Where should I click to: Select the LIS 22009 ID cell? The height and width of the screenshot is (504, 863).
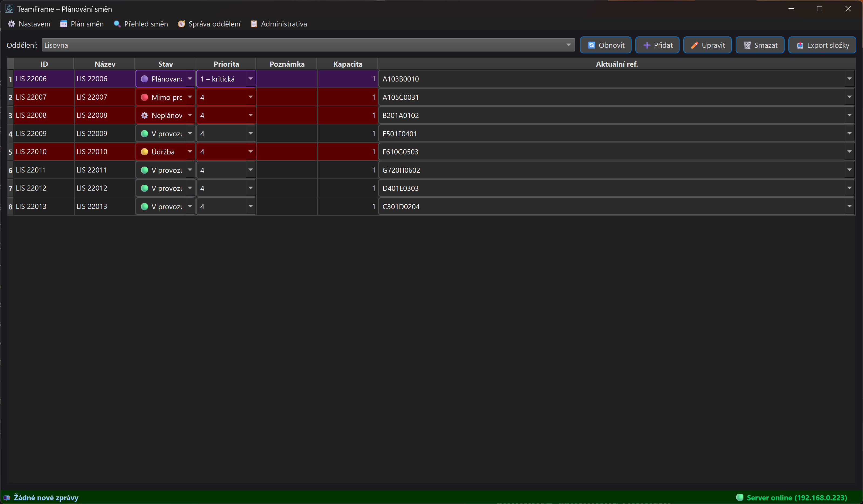[x=43, y=134]
